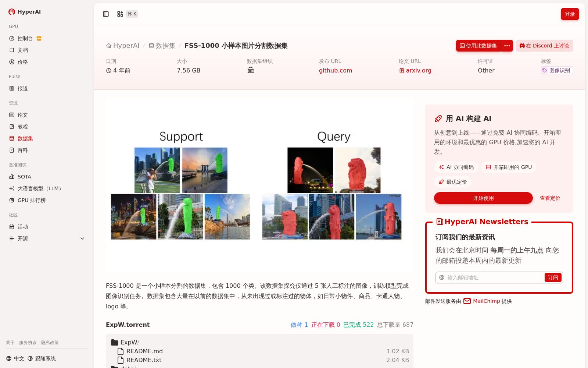
Task: Click 使用此数据集 button
Action: coord(478,46)
